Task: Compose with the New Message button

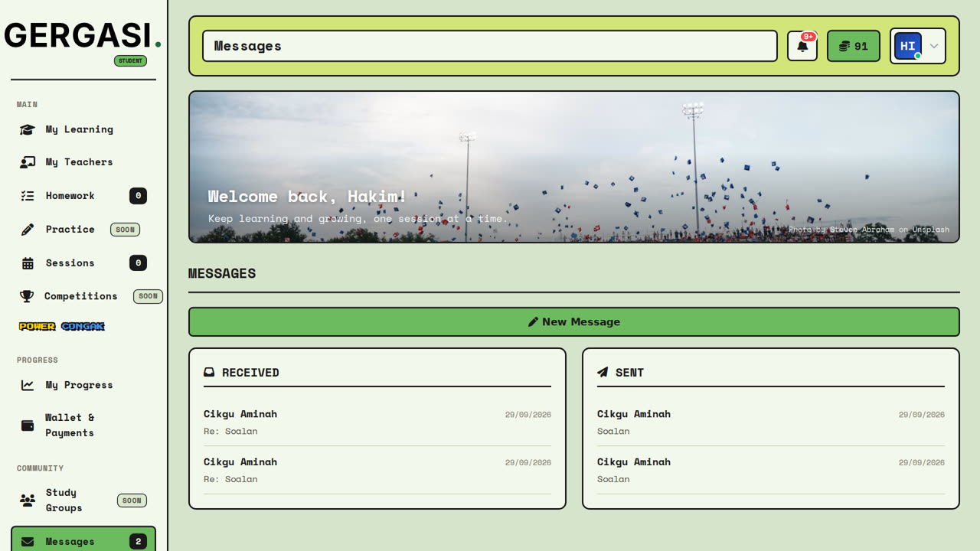Action: [x=574, y=321]
